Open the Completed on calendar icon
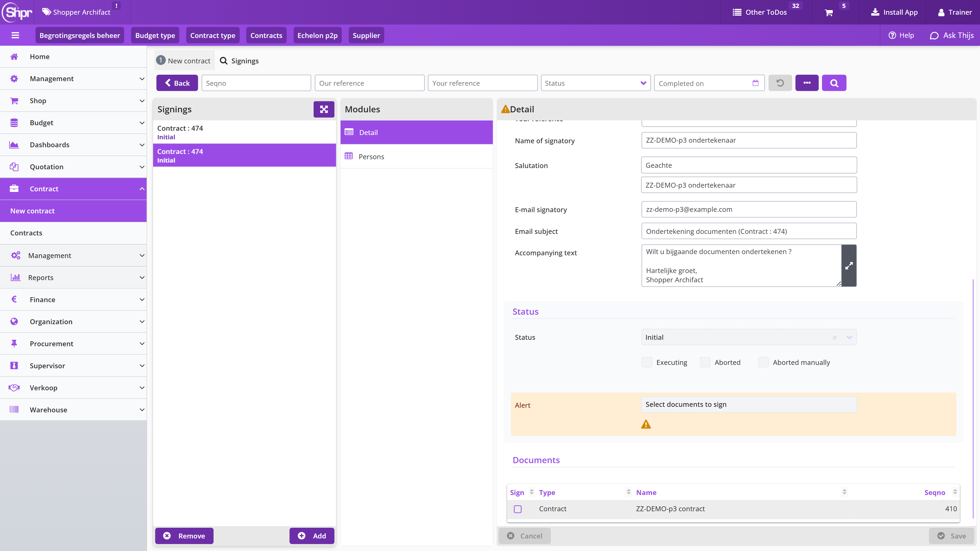Screen dimensions: 980x551 pos(755,83)
